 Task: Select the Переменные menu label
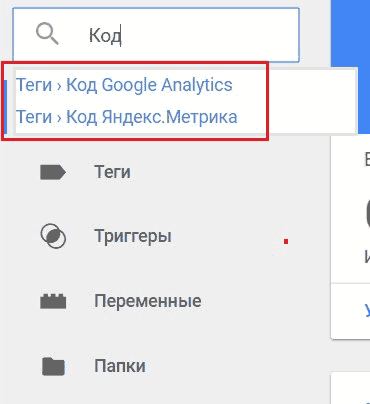(148, 301)
